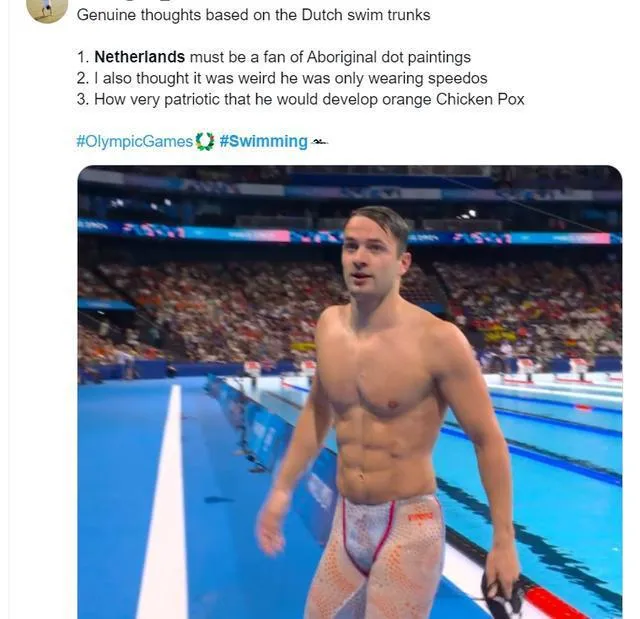Click the swimmer emoji after #Swimming

(319, 141)
